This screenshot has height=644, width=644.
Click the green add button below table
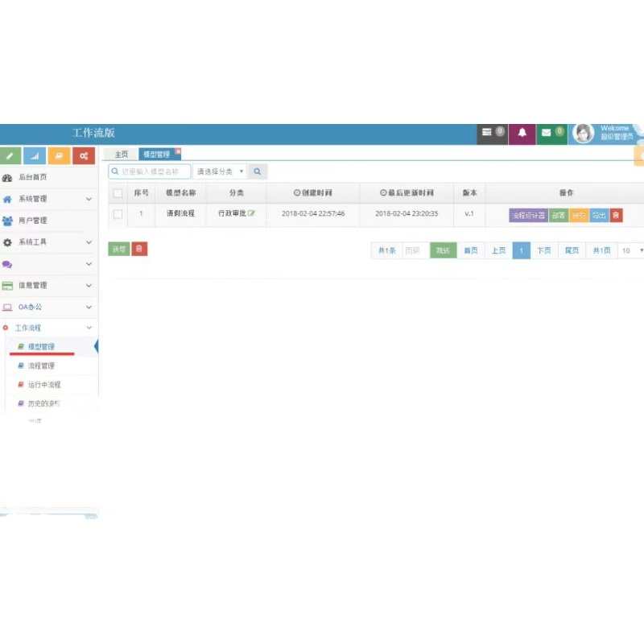click(x=119, y=249)
